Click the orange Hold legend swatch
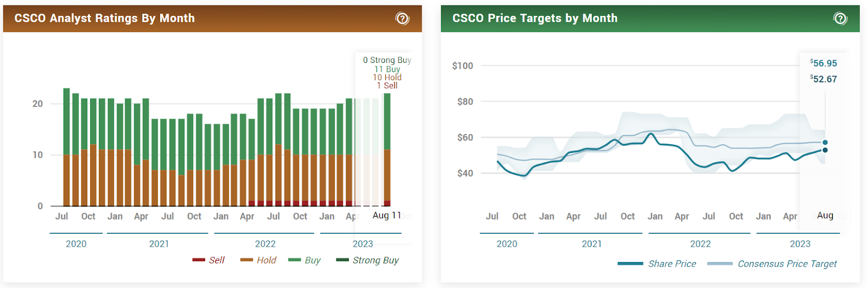Image resolution: width=868 pixels, height=288 pixels. (x=247, y=260)
